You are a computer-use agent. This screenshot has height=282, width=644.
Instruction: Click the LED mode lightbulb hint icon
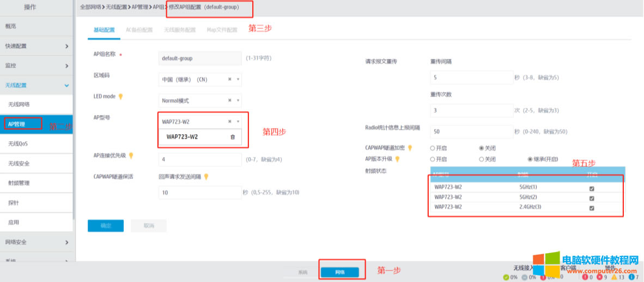tap(121, 97)
